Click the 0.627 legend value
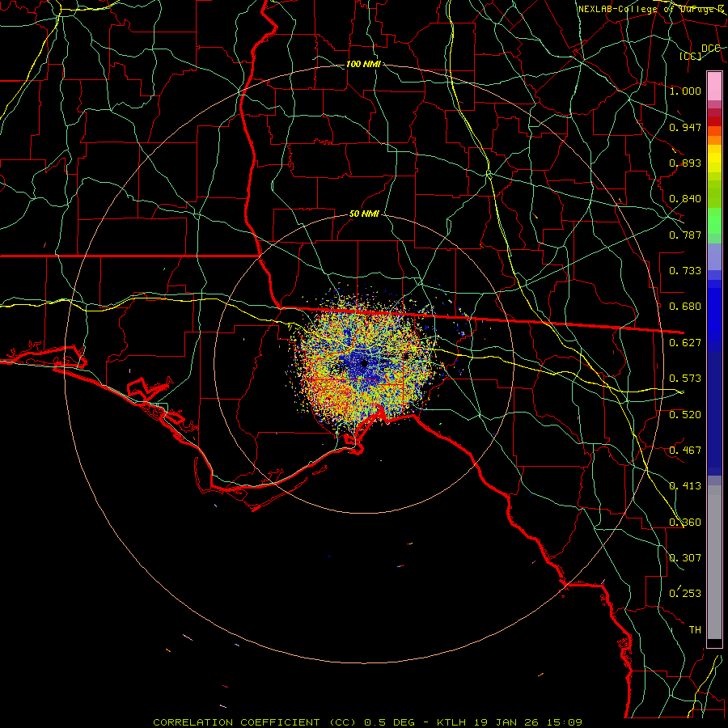728x728 pixels. (685, 343)
